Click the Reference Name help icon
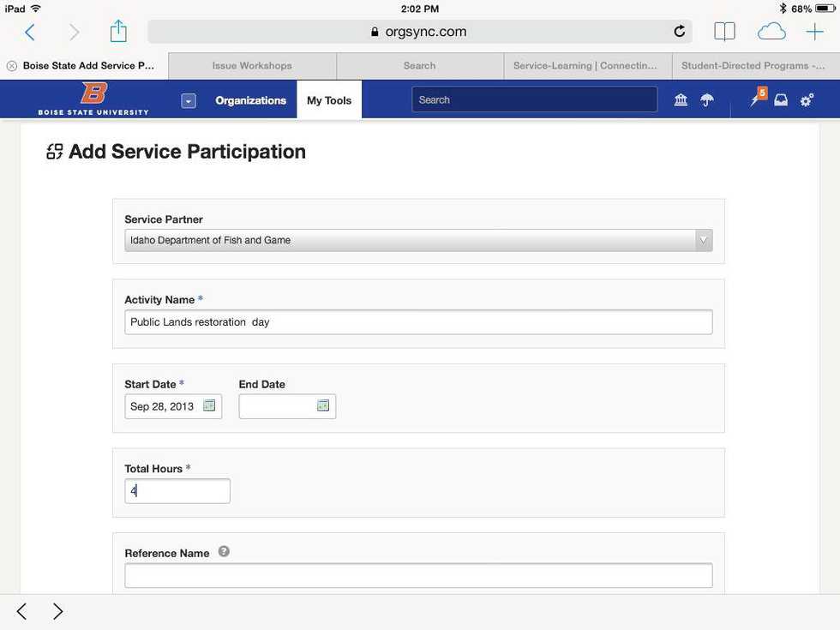The width and height of the screenshot is (840, 630). pos(224,551)
